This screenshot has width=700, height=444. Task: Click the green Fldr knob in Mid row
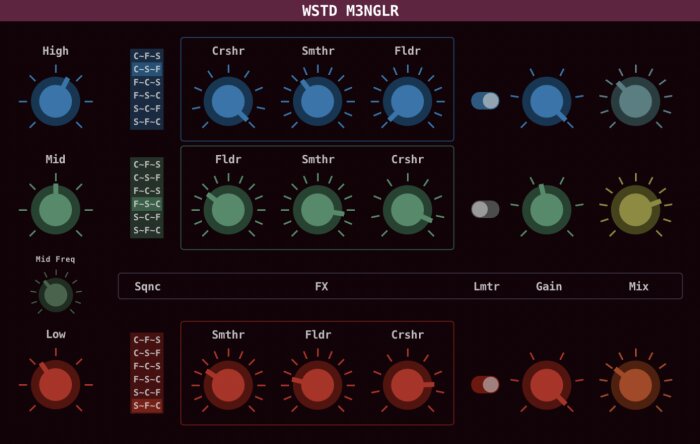coord(228,210)
